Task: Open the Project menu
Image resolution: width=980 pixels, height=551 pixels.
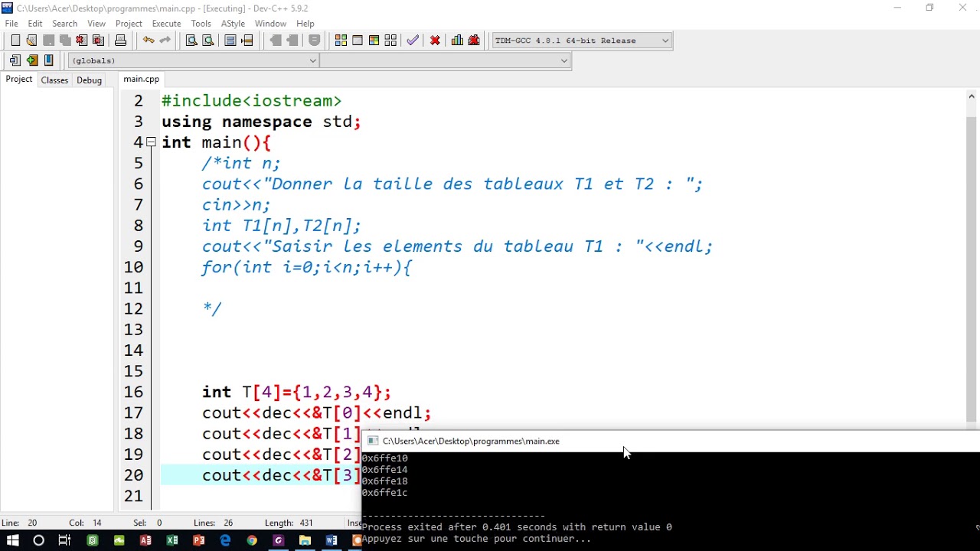Action: 129,24
